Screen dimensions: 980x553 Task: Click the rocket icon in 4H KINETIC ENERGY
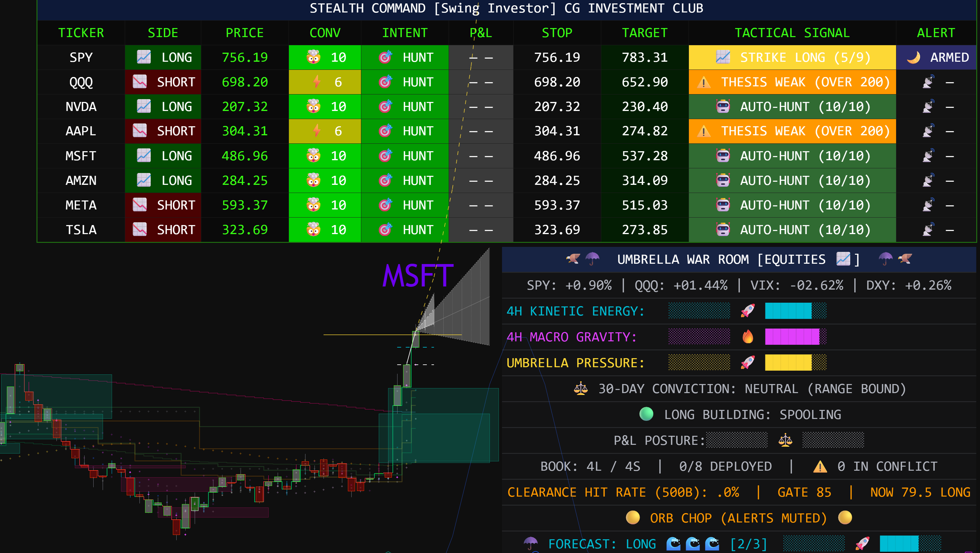point(748,311)
